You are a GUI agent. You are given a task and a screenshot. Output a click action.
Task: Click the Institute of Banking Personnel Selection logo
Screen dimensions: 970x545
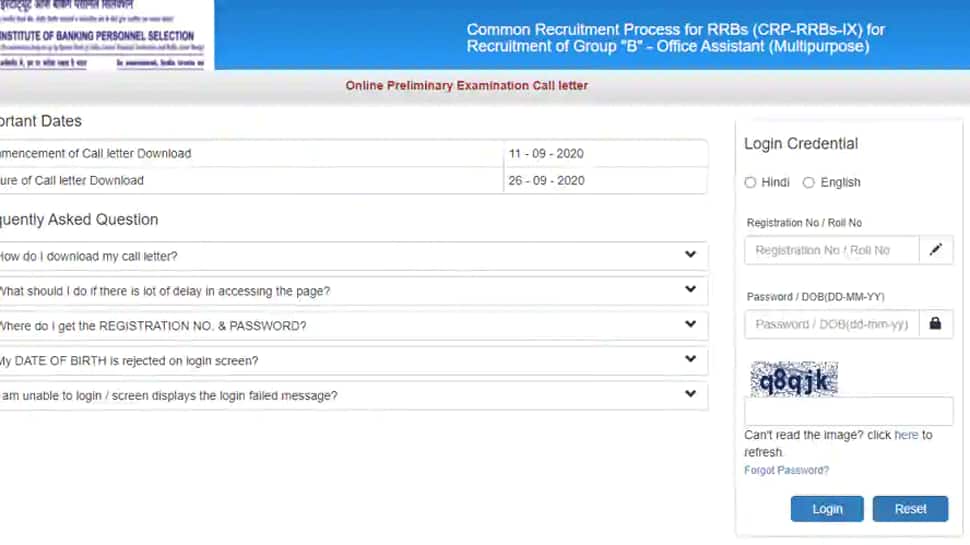[x=106, y=35]
